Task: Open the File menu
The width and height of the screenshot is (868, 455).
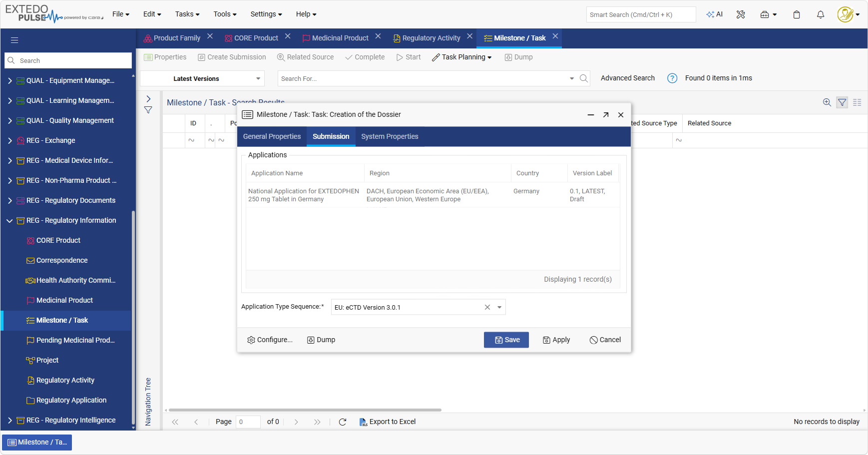Action: [x=121, y=14]
